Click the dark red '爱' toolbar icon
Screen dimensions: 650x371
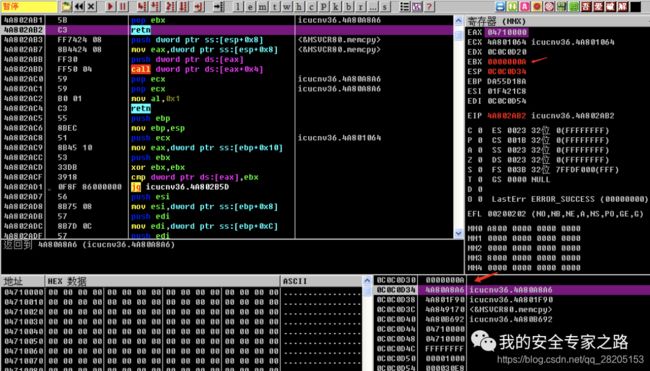click(x=599, y=6)
